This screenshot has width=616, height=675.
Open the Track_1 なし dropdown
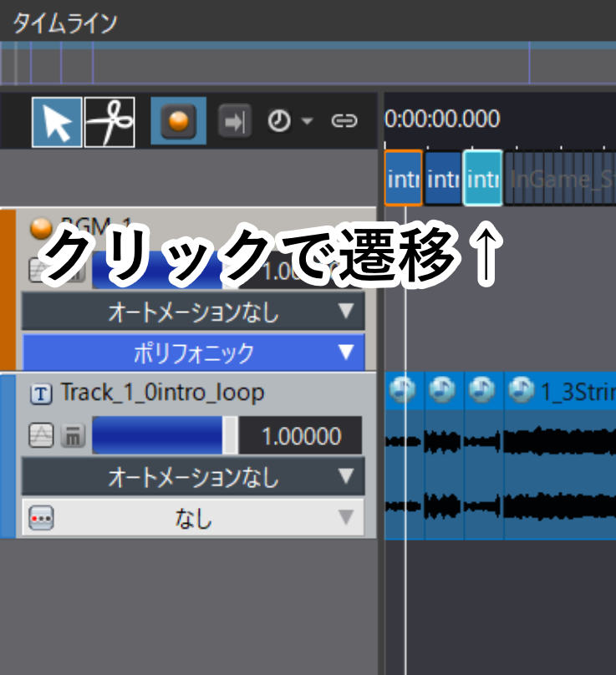coord(193,518)
